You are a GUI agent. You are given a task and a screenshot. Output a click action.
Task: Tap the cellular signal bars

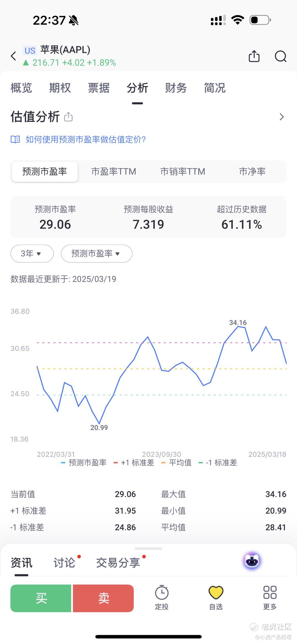(218, 20)
